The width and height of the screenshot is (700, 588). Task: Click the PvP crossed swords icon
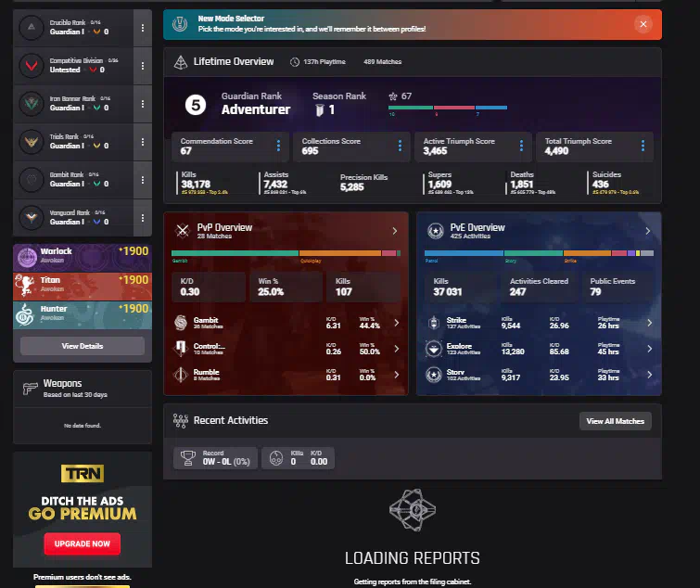tap(182, 231)
